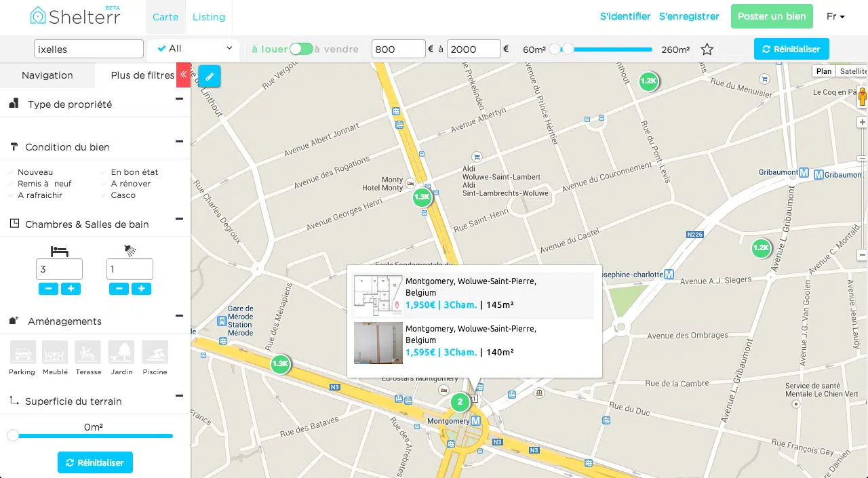This screenshot has width=868, height=478.
Task: Click the ixelles location search field
Action: pos(89,49)
